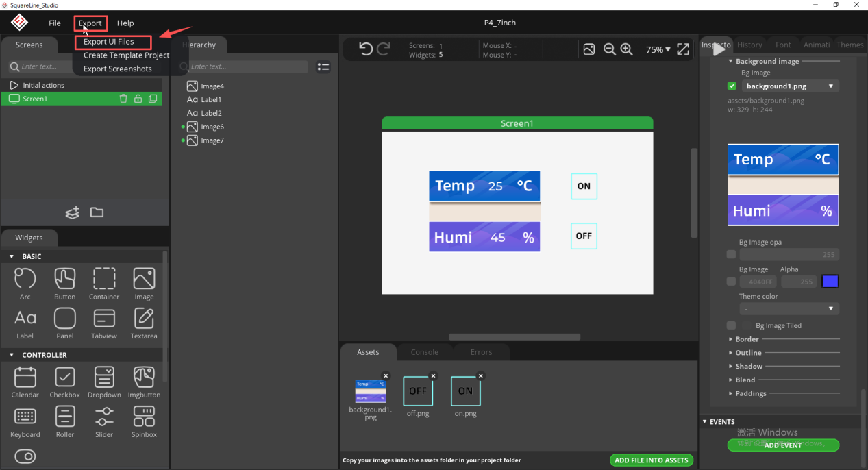Select the Tabview widget
868x470 pixels.
104,323
